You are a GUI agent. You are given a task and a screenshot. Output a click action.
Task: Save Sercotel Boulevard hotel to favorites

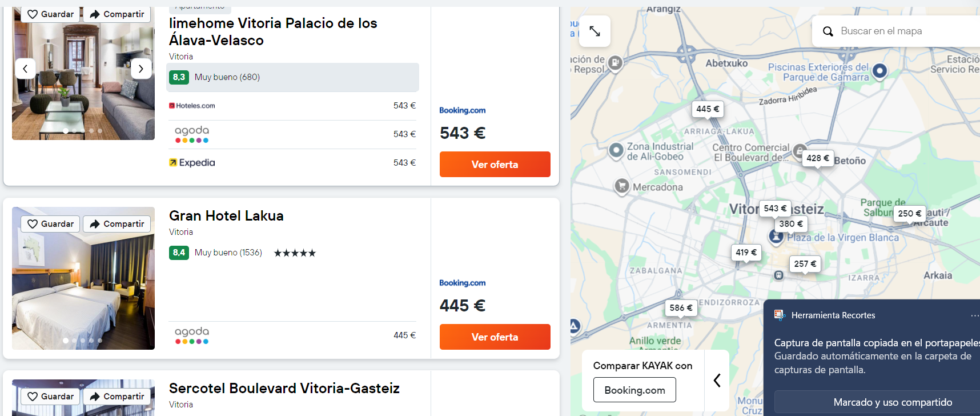[51, 397]
